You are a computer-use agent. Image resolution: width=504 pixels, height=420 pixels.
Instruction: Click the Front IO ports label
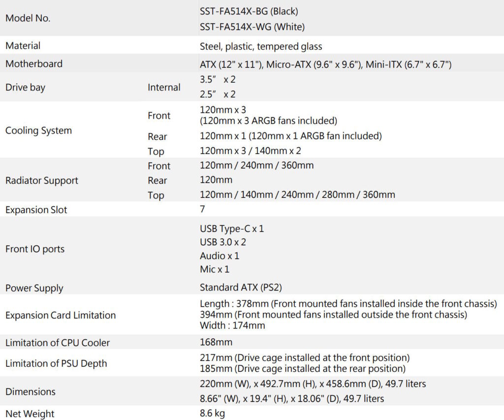click(x=35, y=249)
